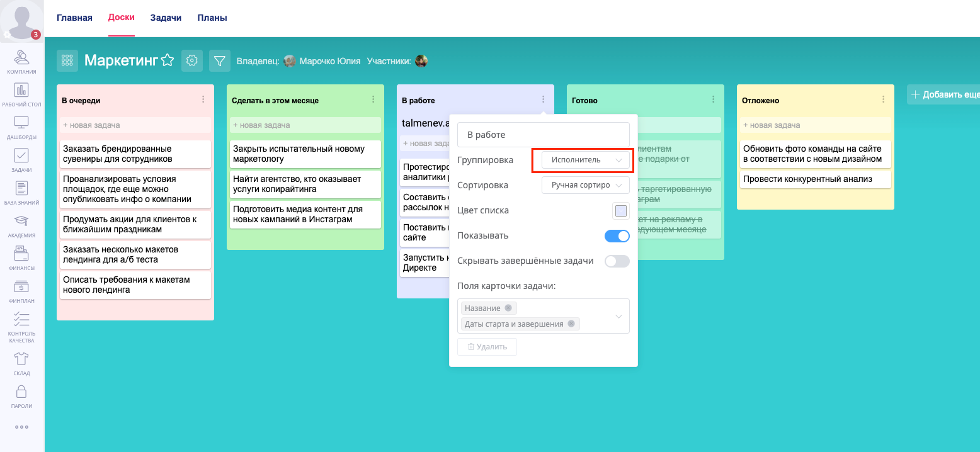Enable Скрывать завершённые задачи switch

(x=617, y=261)
